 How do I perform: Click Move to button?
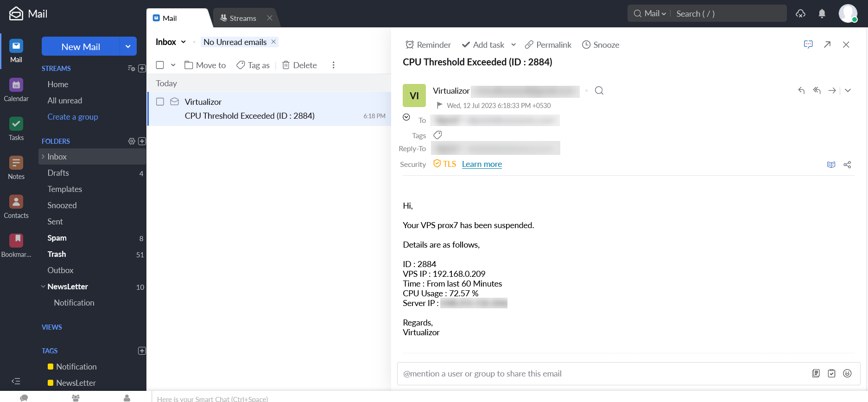point(205,65)
